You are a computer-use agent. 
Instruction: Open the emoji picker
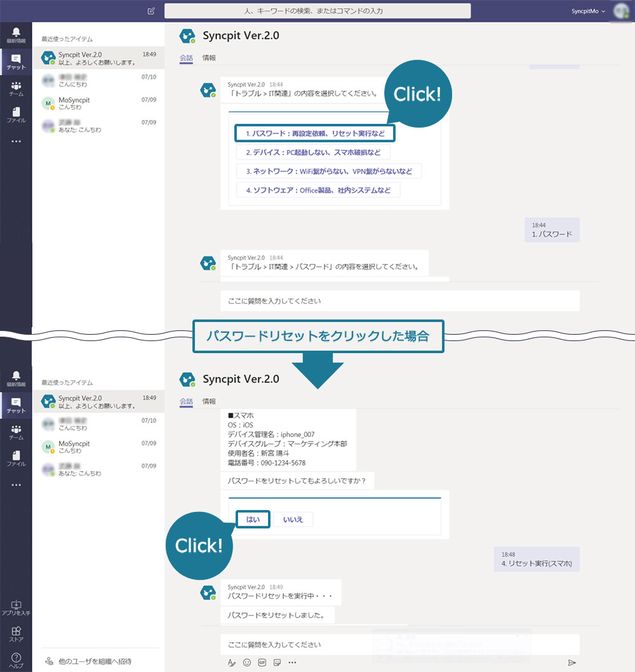[247, 662]
